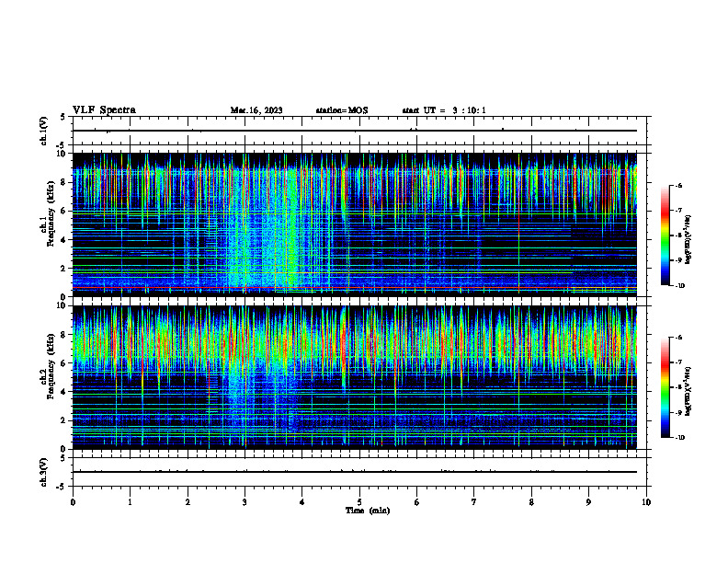728x563 pixels.
Task: Click the "Time (min)" axis title
Action: point(368,511)
